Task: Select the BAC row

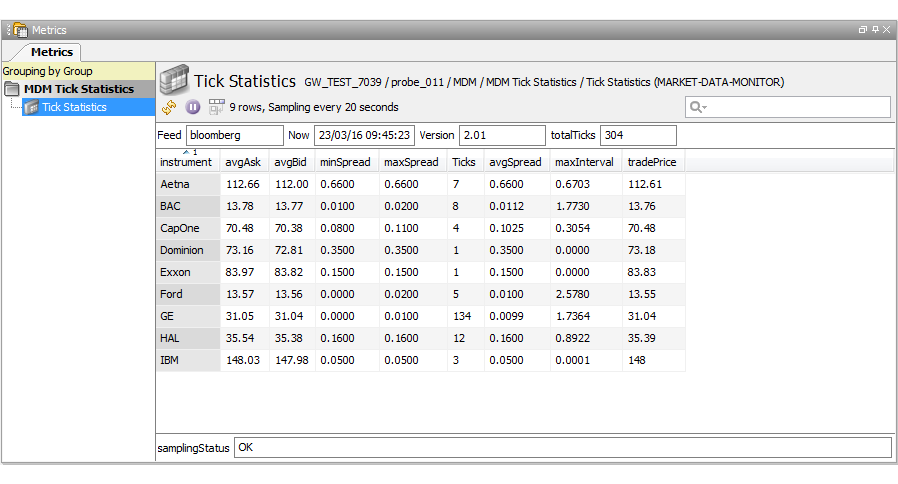Action: [x=421, y=206]
